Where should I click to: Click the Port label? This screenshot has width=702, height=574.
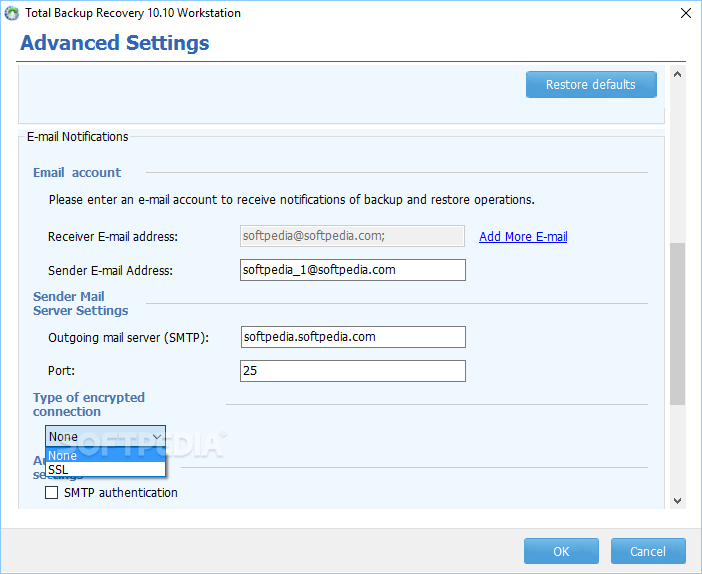(x=61, y=371)
